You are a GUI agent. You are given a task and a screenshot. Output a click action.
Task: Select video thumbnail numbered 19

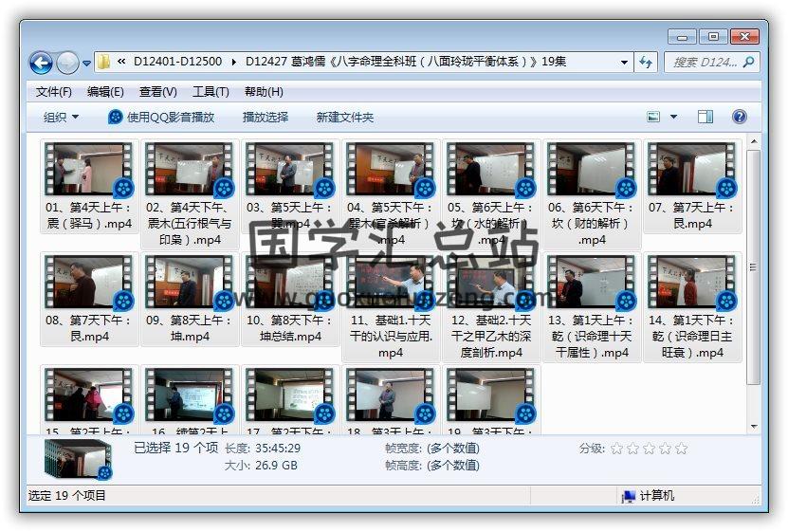(x=491, y=394)
